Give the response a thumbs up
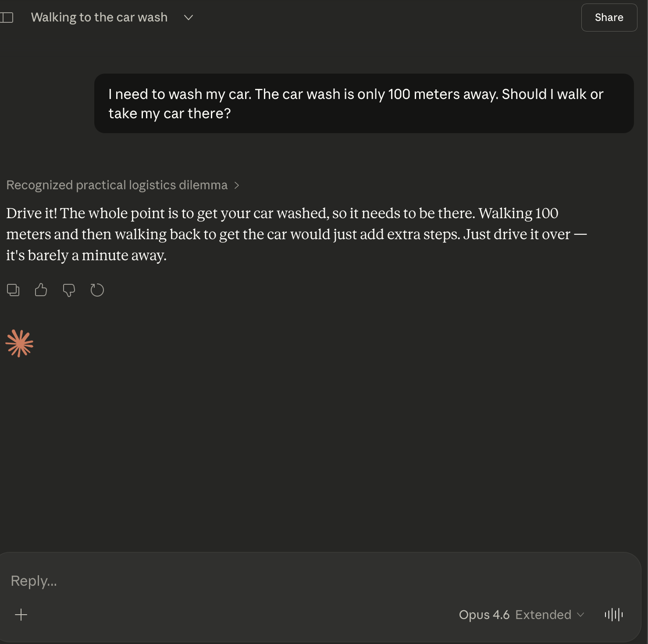This screenshot has height=644, width=648. pos(41,290)
